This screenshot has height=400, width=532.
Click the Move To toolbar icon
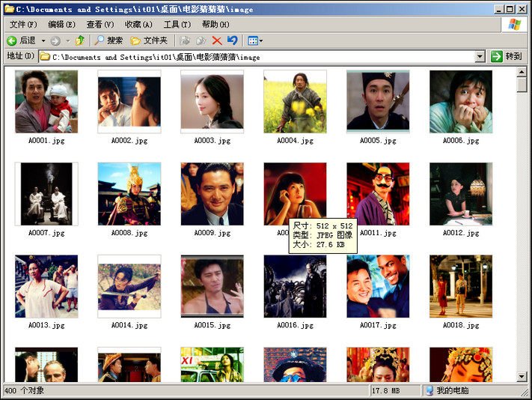click(x=185, y=41)
